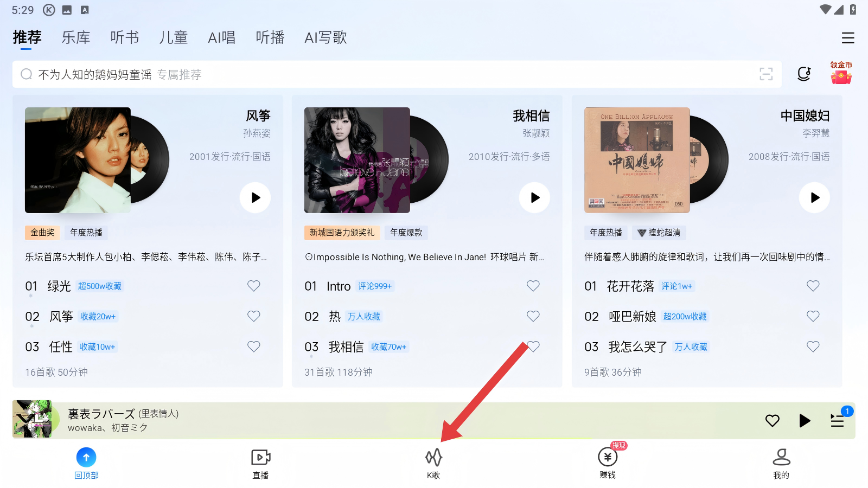This screenshot has height=488, width=868.
Task: Tap the song recognition icon beside search
Action: 804,74
